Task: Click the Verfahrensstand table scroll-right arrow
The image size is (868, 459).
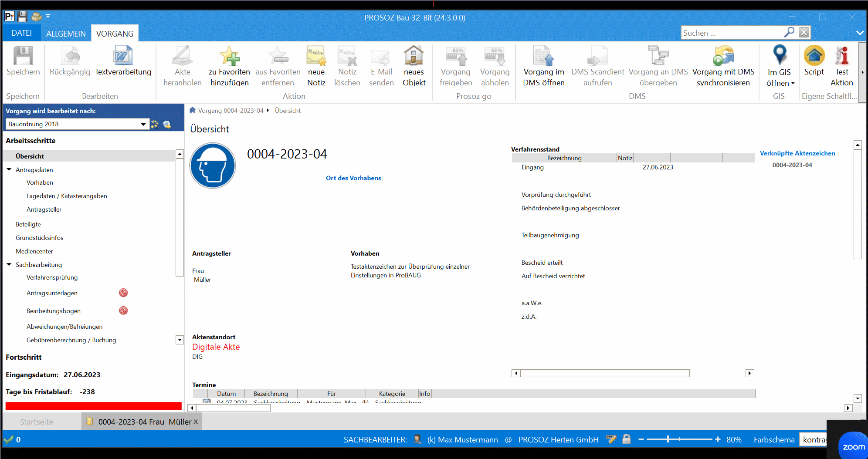Action: click(x=749, y=373)
